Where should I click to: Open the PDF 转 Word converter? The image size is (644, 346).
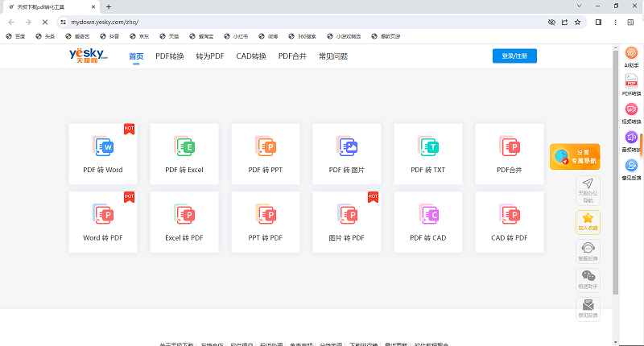103,153
